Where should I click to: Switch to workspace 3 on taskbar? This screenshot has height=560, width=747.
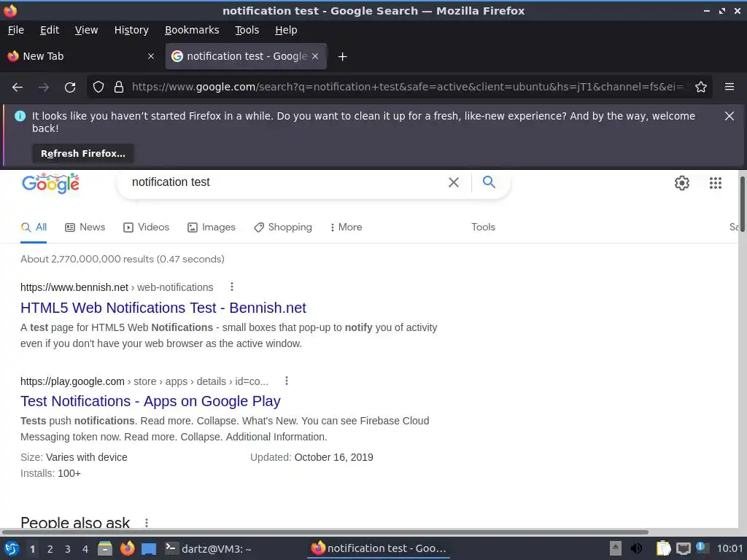point(67,549)
